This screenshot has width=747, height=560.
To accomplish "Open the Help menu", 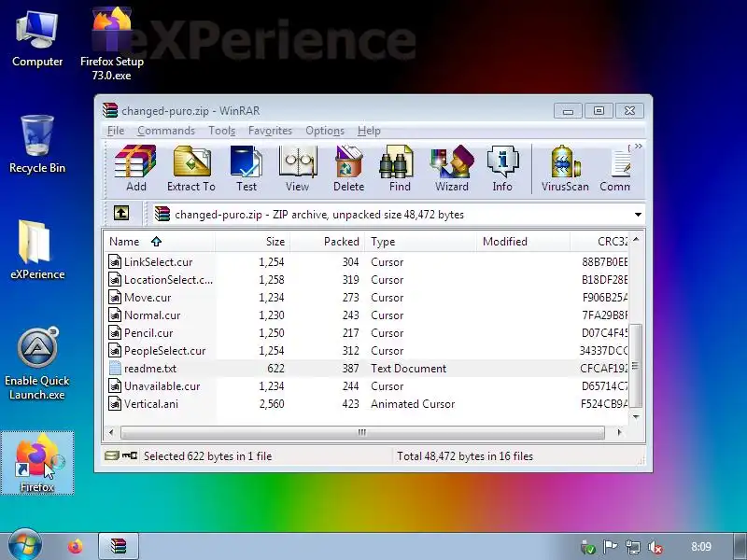I will click(369, 131).
